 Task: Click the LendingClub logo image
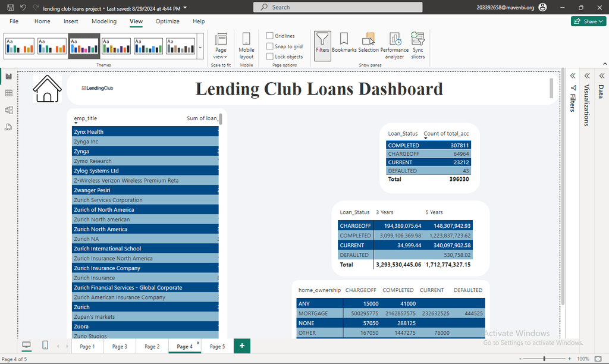[98, 88]
